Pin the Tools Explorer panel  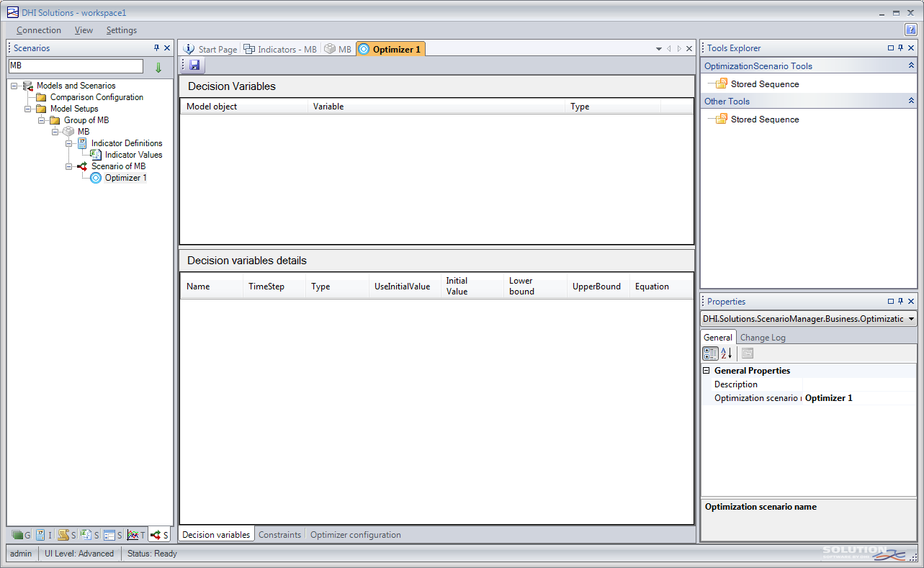click(x=901, y=48)
